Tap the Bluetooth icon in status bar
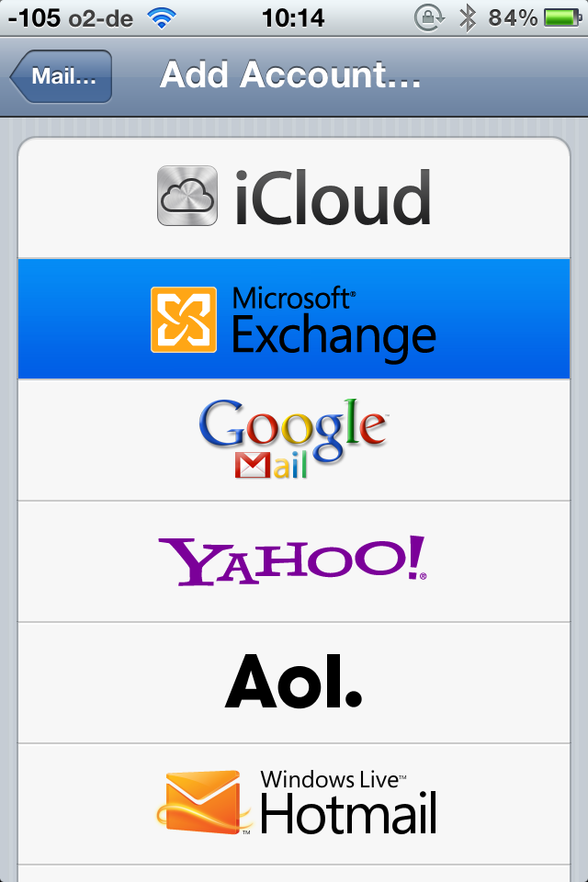 click(467, 18)
